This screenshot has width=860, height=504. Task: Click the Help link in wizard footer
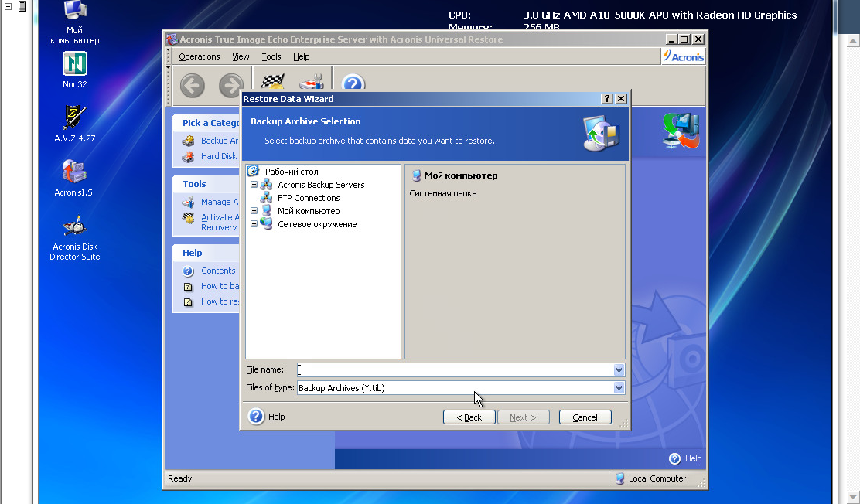coord(276,417)
